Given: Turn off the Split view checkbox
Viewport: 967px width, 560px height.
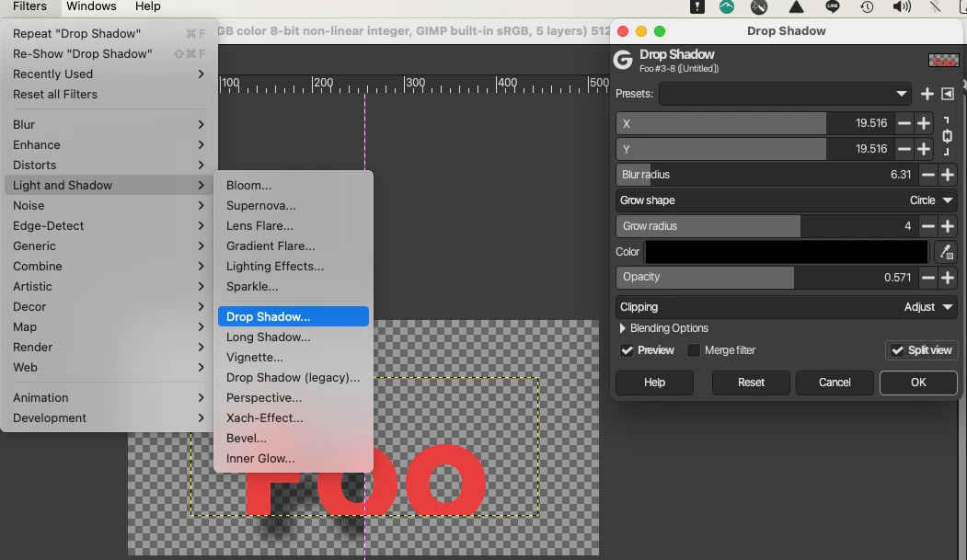Looking at the screenshot, I should coord(897,350).
